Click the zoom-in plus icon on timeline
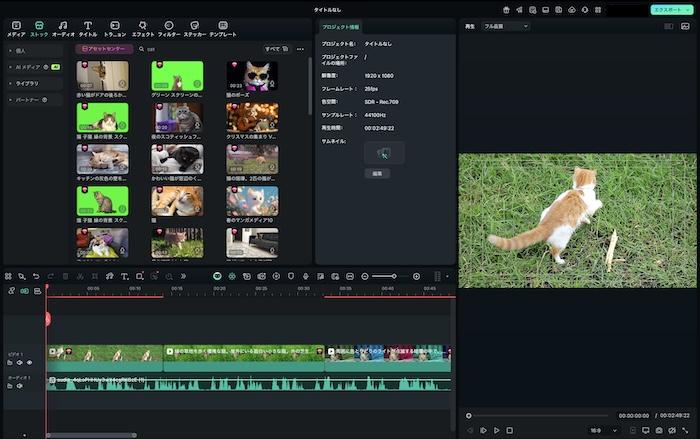Screen dimensions: 700x439 coord(416,276)
